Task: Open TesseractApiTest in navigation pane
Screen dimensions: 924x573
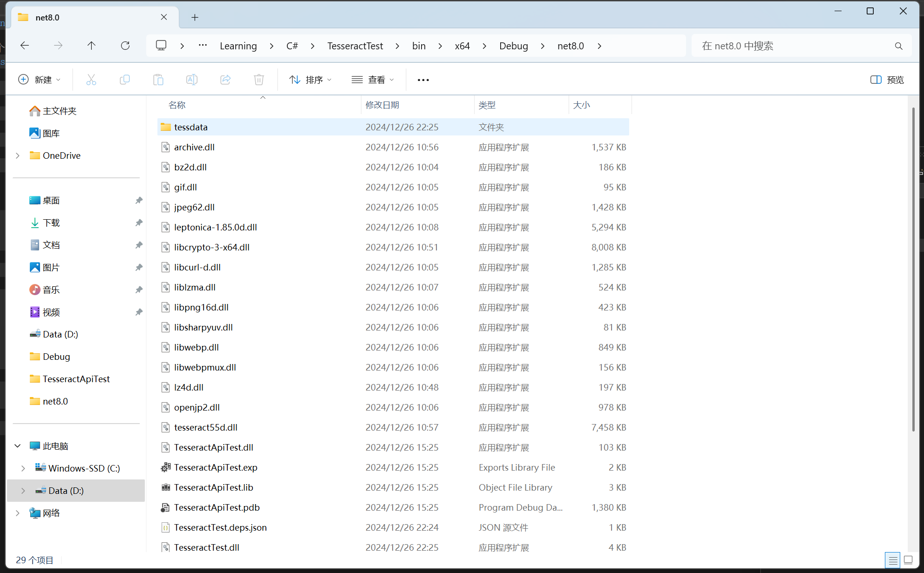Action: coord(69,379)
